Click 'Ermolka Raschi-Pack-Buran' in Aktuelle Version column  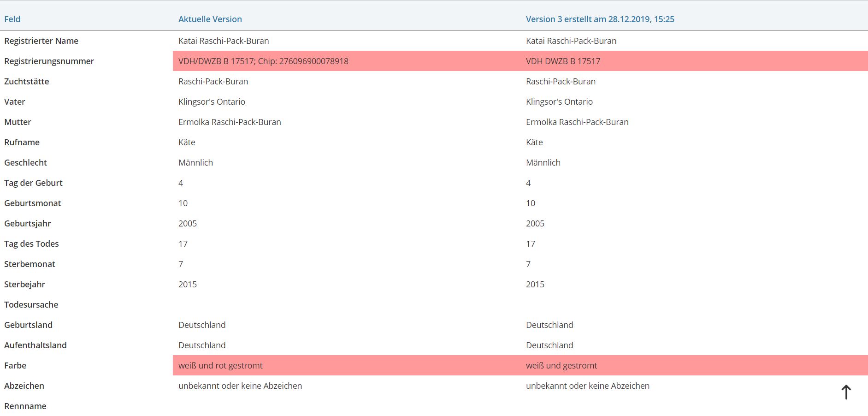click(x=230, y=122)
